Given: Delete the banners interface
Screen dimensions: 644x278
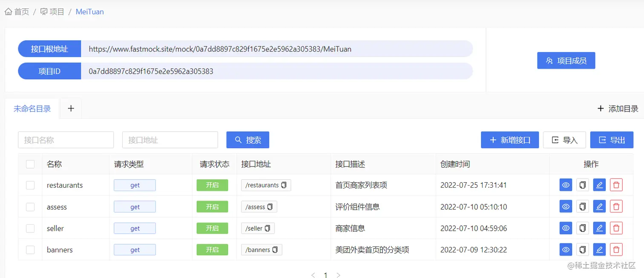Looking at the screenshot, I should click(x=616, y=249).
